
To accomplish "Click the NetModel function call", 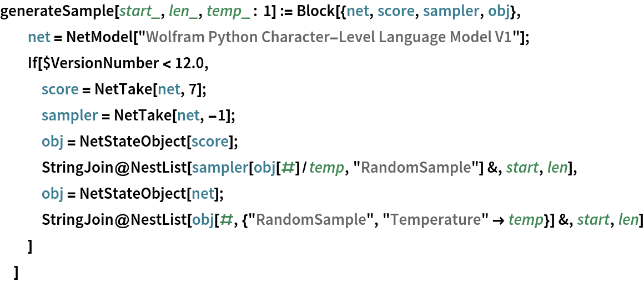I will pyautogui.click(x=90, y=38).
